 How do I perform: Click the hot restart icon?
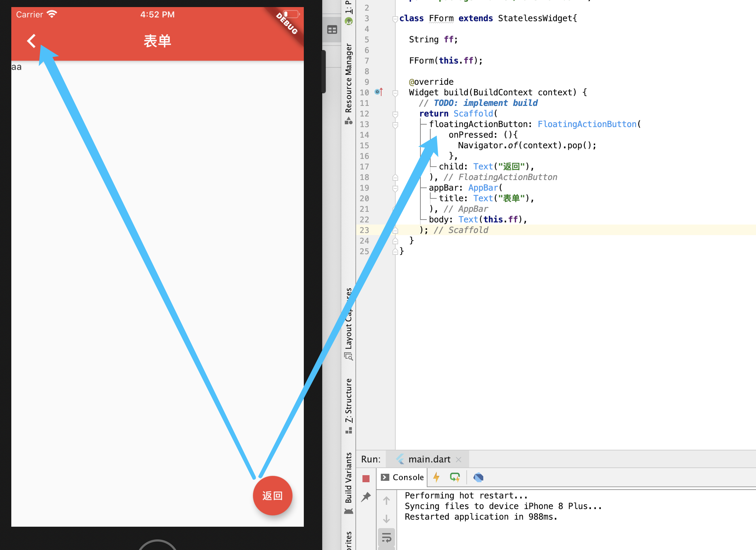coord(455,477)
